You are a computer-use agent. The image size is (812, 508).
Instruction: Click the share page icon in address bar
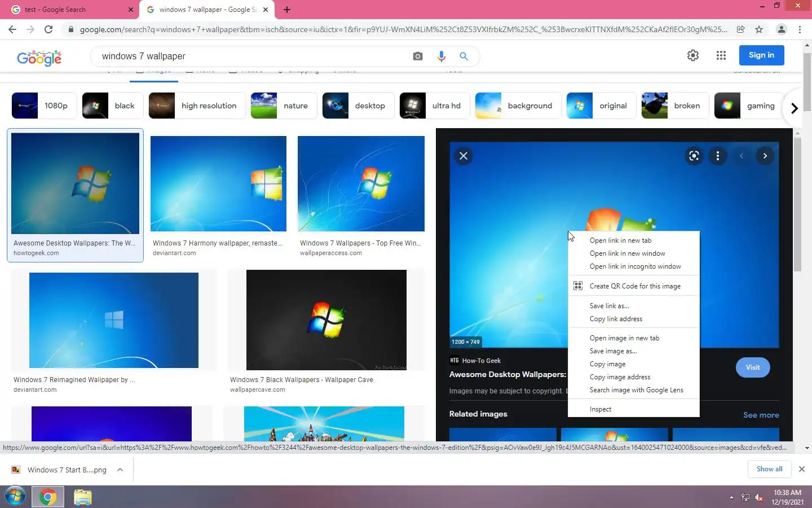point(741,29)
